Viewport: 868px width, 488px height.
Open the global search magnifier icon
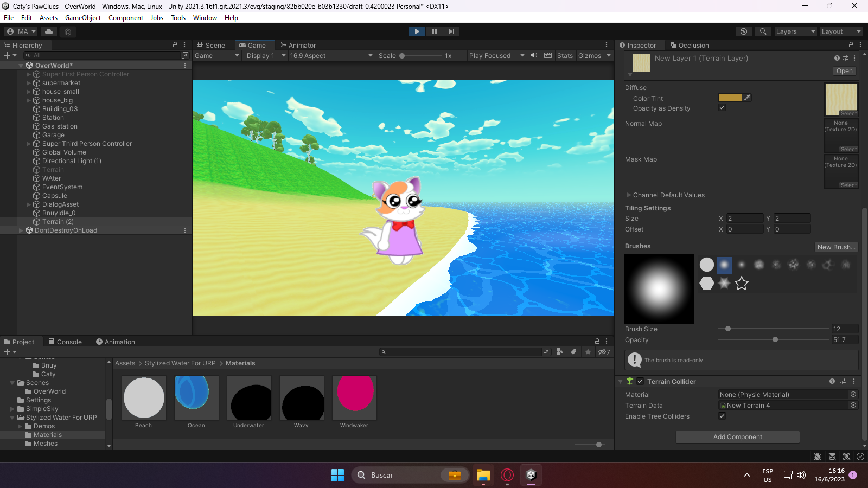pos(763,31)
